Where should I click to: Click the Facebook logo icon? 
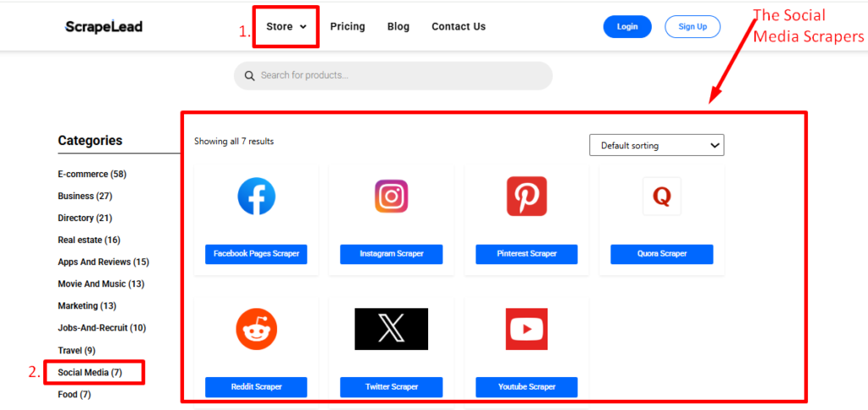(x=256, y=196)
